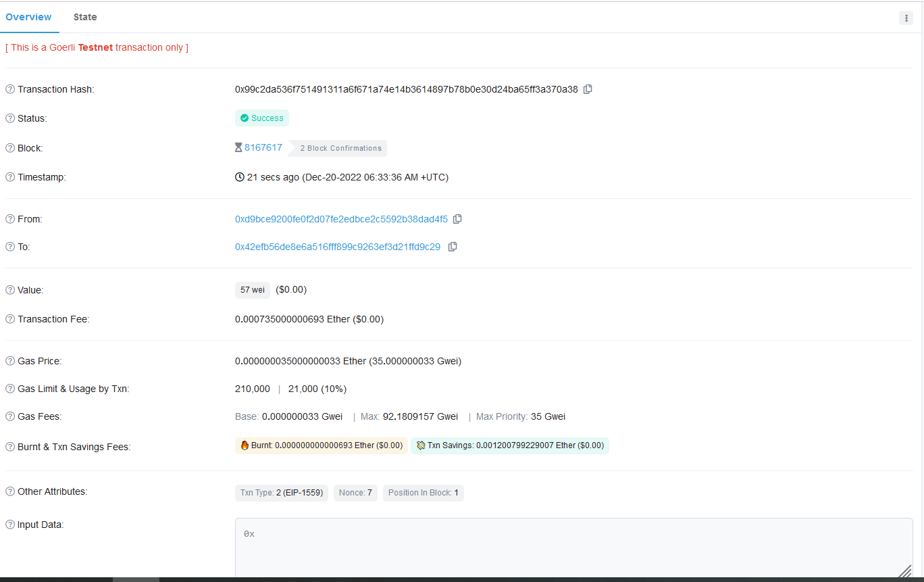Click the 57 wei value badge

point(252,289)
